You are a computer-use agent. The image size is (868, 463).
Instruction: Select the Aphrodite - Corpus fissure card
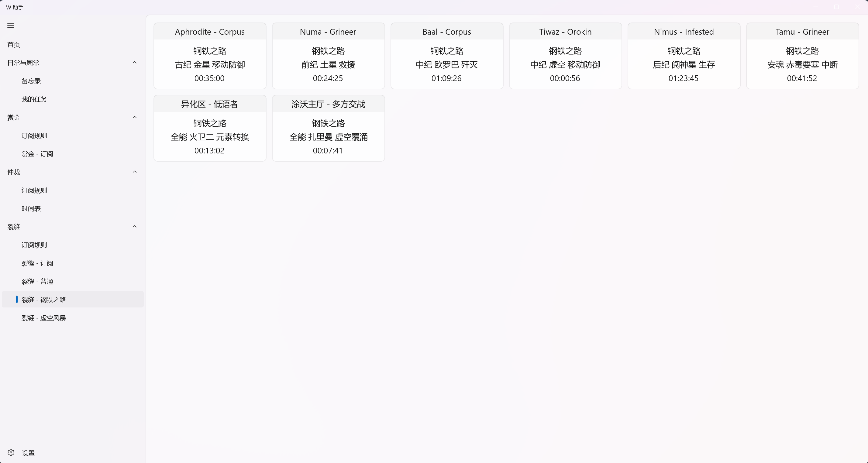(x=210, y=56)
